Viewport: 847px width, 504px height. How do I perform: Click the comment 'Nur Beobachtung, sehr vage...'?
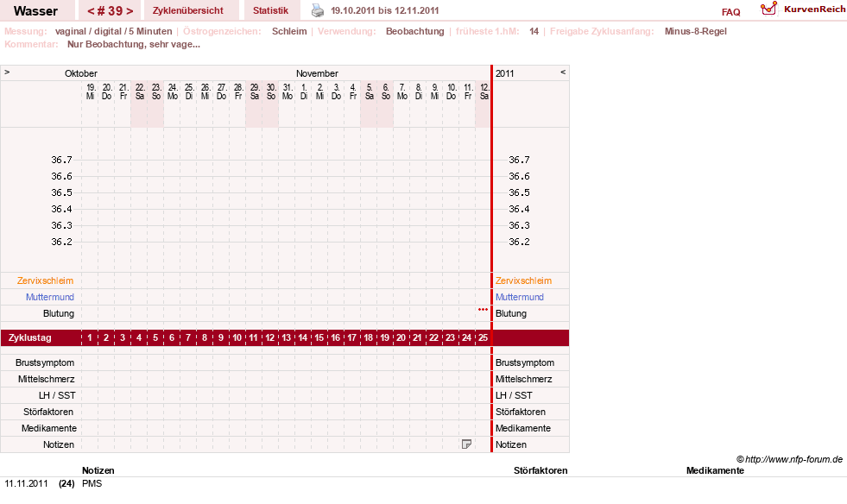134,44
